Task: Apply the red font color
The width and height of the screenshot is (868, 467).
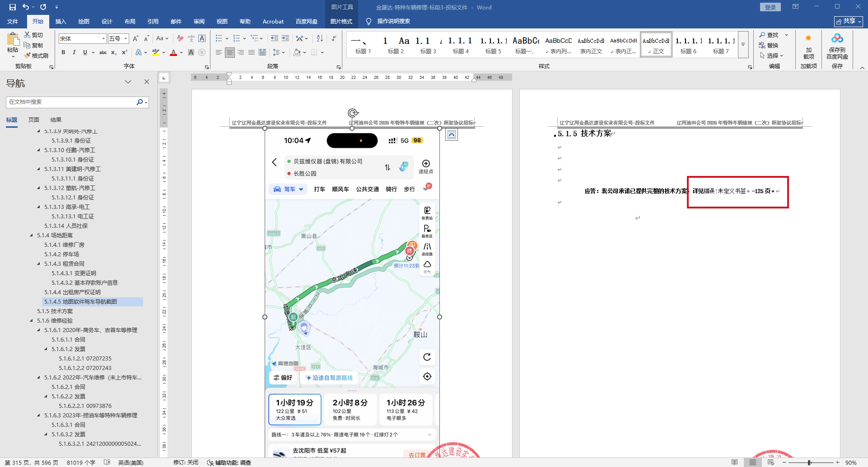Action: click(173, 52)
